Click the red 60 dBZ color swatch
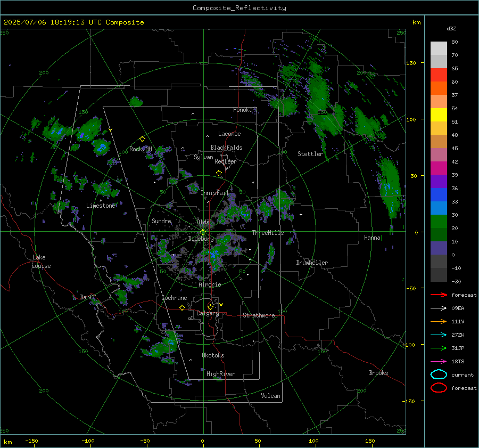 439,75
